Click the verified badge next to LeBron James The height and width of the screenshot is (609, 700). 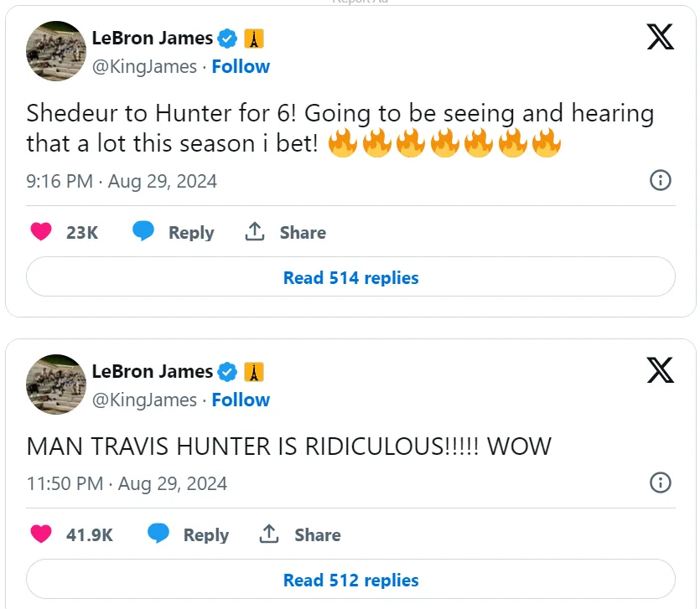click(228, 38)
